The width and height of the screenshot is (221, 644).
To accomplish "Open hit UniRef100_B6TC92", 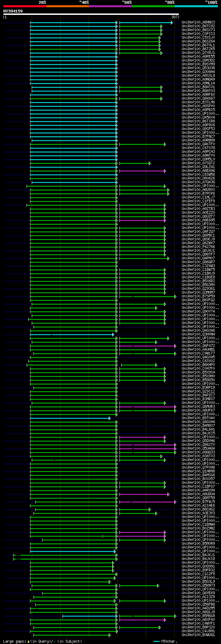I will pyautogui.click(x=198, y=26).
